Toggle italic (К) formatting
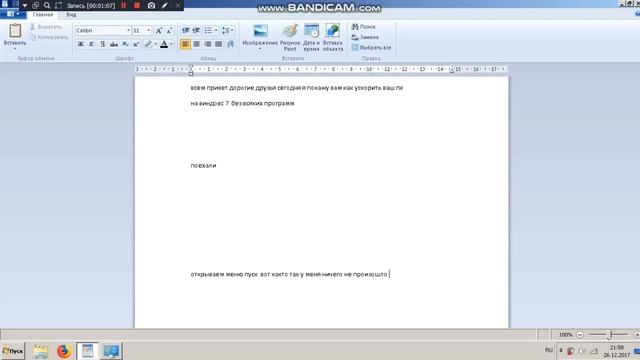Viewport: 640px width, 360px height. [x=91, y=44]
